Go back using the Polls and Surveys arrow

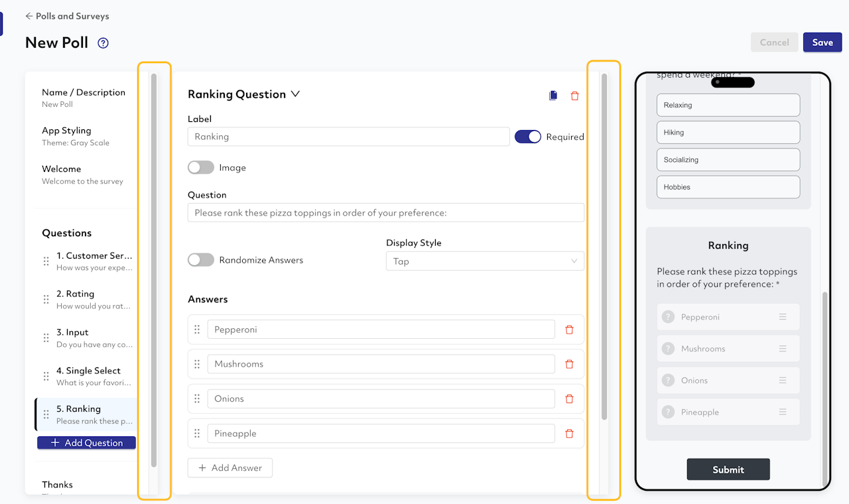click(x=29, y=16)
